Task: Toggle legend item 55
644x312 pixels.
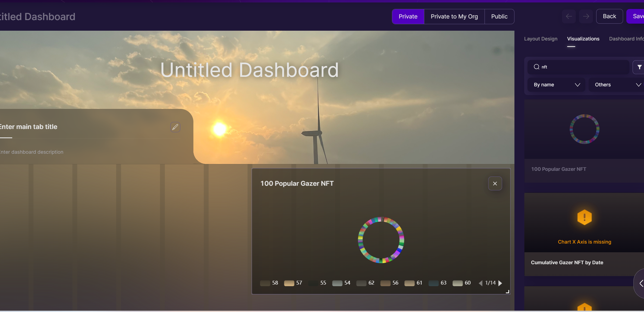Action: [317, 283]
